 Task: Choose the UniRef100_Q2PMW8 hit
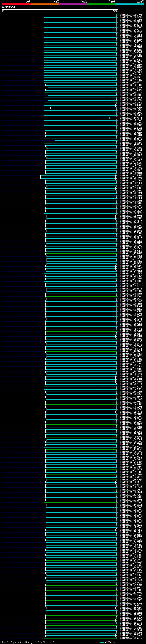point(131,175)
